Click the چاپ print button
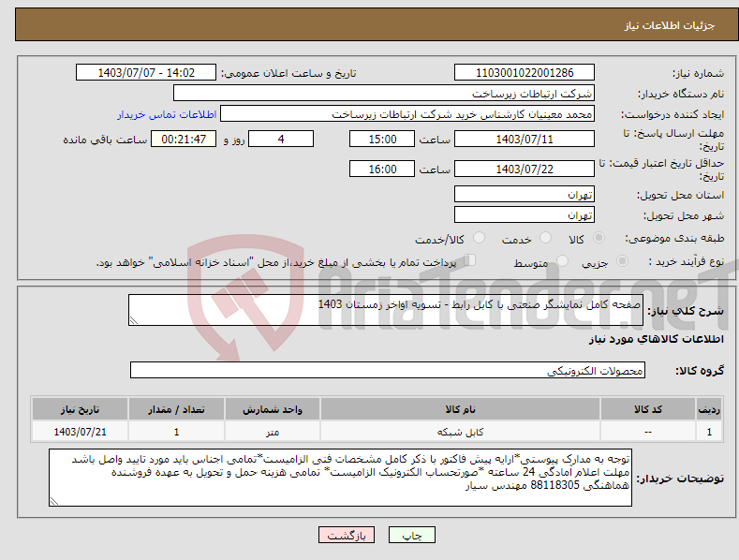Screen dimensions: 739x560 click(x=411, y=535)
